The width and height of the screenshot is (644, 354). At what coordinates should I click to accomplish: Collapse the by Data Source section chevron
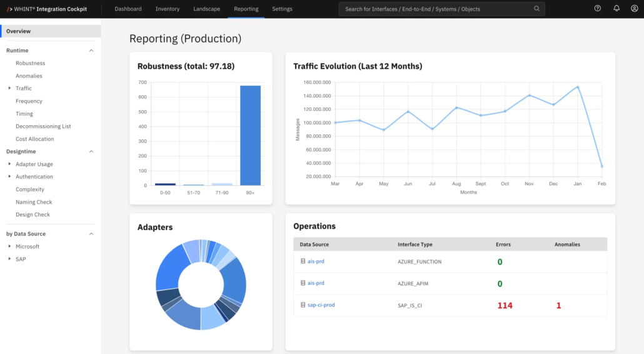click(91, 234)
